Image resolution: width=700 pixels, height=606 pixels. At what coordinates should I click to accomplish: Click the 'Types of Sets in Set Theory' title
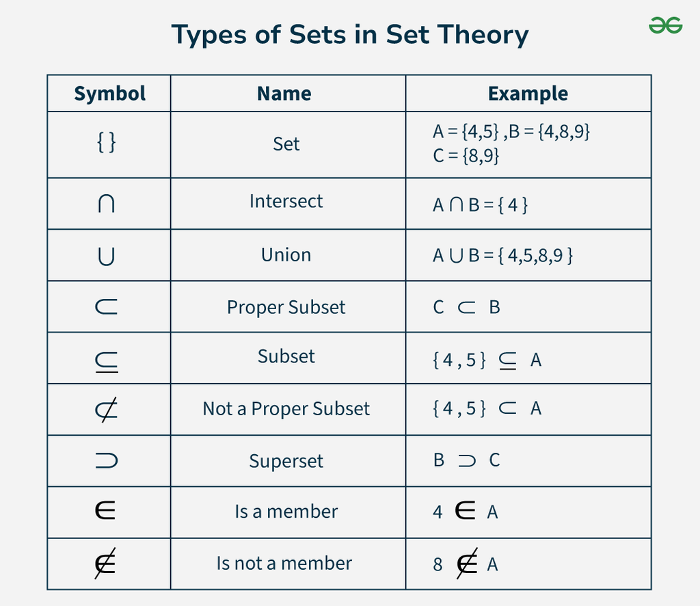pyautogui.click(x=349, y=34)
